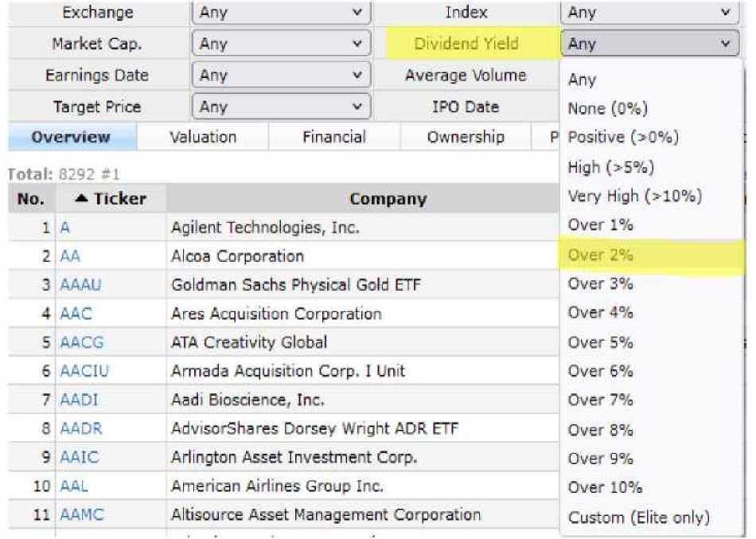Expand the Market Cap. dropdown

point(281,44)
